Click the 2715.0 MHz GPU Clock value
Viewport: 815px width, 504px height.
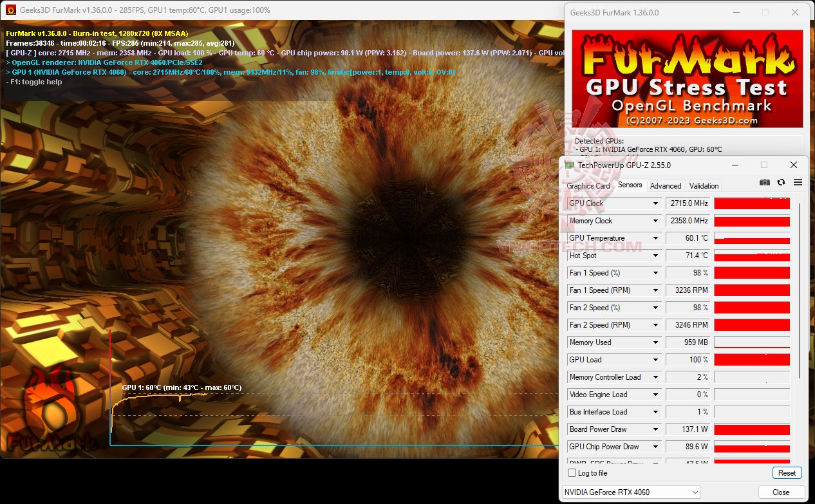point(688,203)
